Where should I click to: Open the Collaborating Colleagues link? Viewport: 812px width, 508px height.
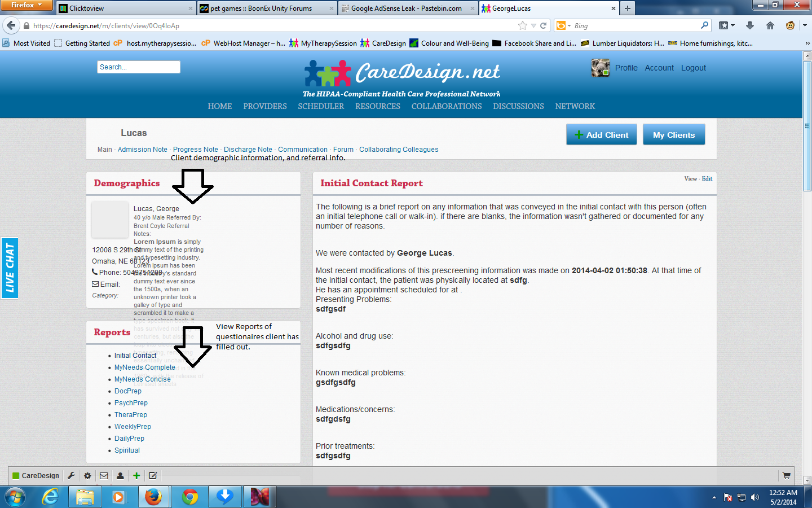[x=399, y=150]
